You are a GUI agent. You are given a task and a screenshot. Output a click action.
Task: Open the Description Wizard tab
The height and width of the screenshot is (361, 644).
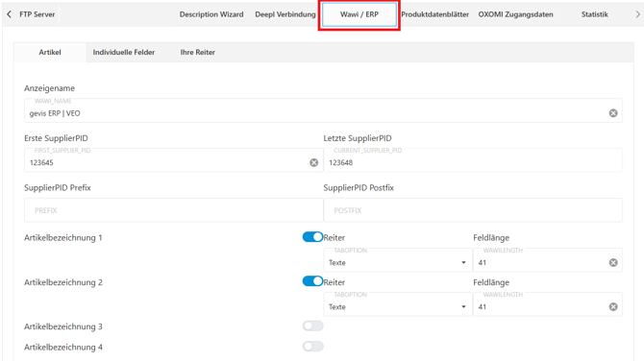click(x=211, y=14)
